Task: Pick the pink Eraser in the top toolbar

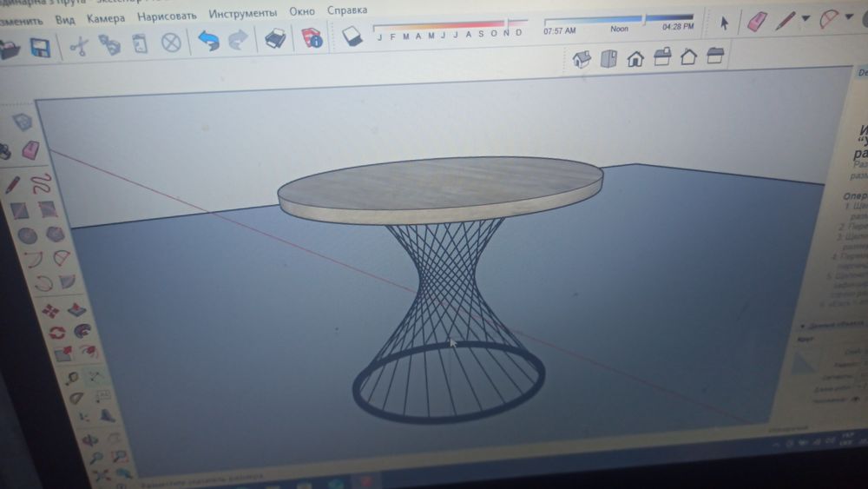Action: pos(757,22)
